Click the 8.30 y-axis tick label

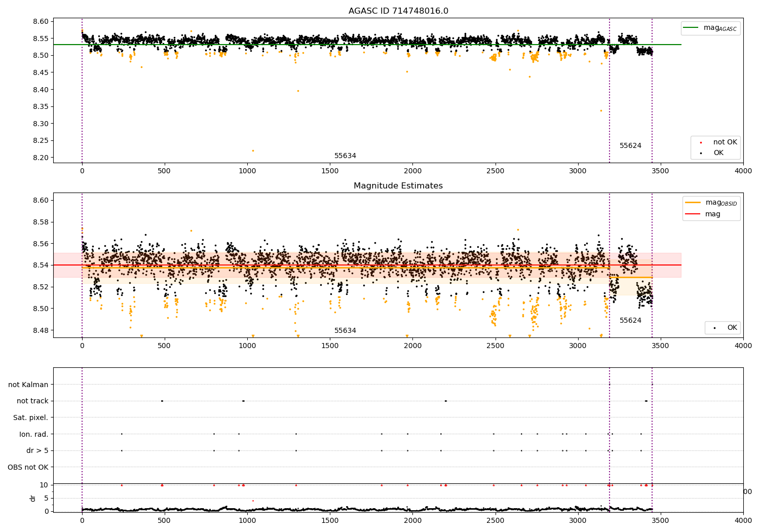pyautogui.click(x=40, y=124)
